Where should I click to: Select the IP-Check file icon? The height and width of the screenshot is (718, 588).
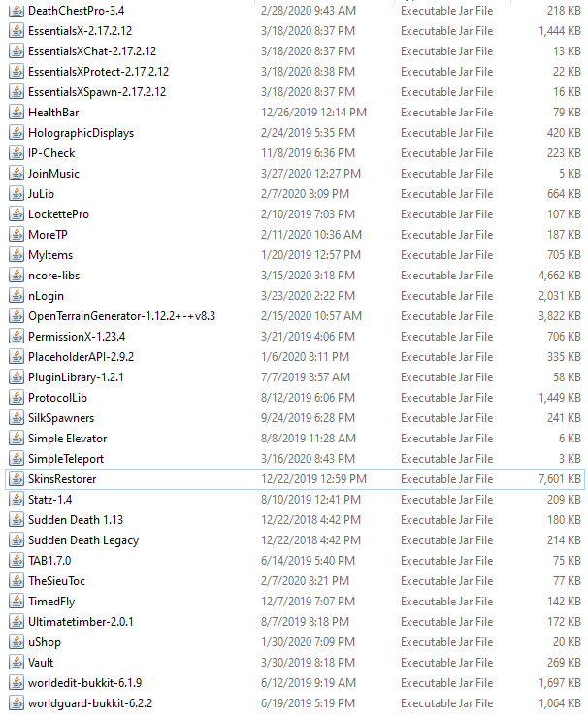[16, 153]
